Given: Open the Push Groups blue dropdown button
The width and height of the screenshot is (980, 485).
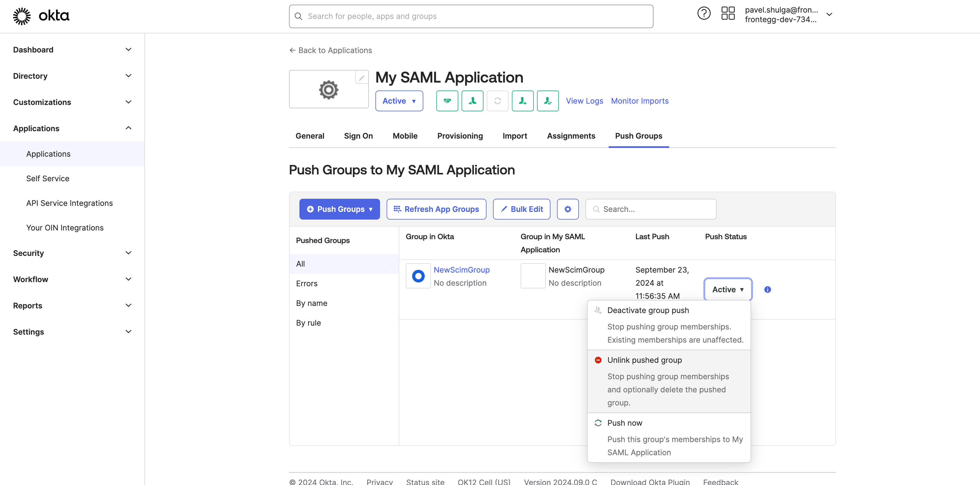Looking at the screenshot, I should 339,209.
